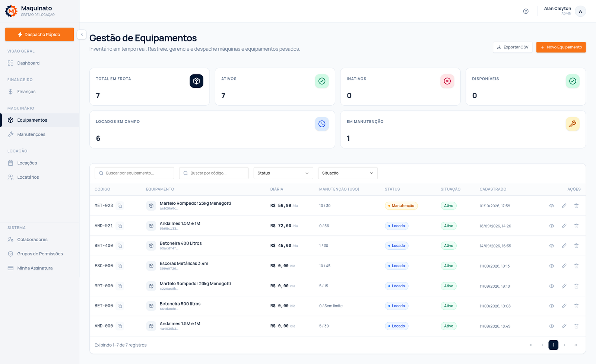
Task: Click the wrench icon on Em Manutenção card
Action: [x=573, y=124]
